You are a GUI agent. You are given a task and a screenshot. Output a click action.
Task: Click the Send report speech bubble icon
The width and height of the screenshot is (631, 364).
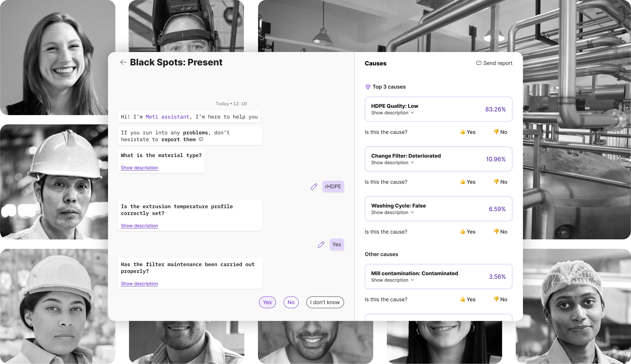[479, 63]
